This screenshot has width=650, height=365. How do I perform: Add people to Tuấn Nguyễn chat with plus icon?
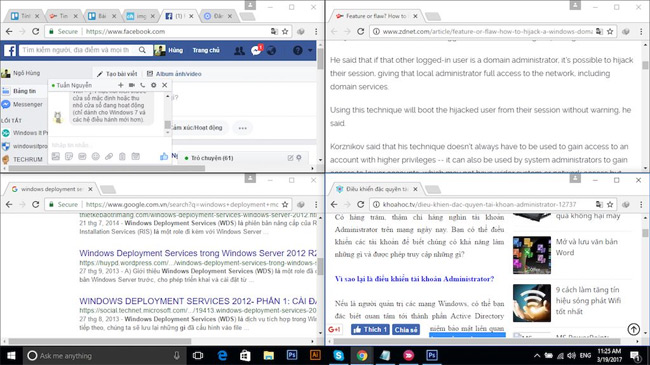tap(121, 85)
